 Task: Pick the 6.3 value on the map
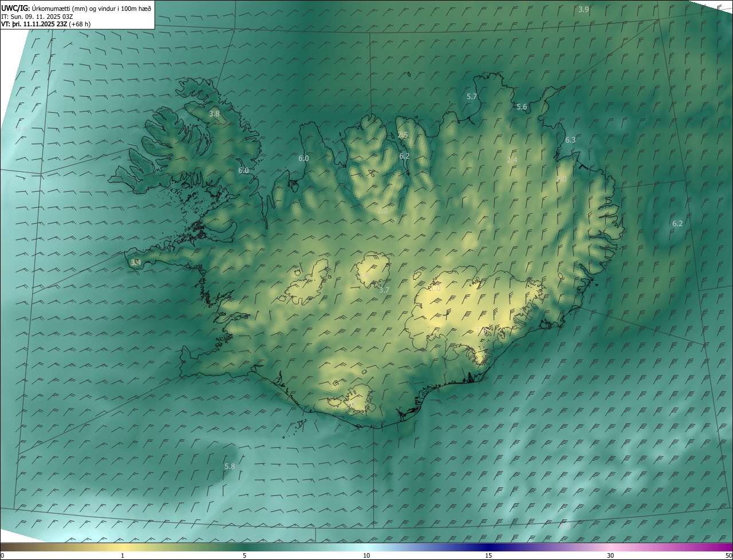point(570,140)
